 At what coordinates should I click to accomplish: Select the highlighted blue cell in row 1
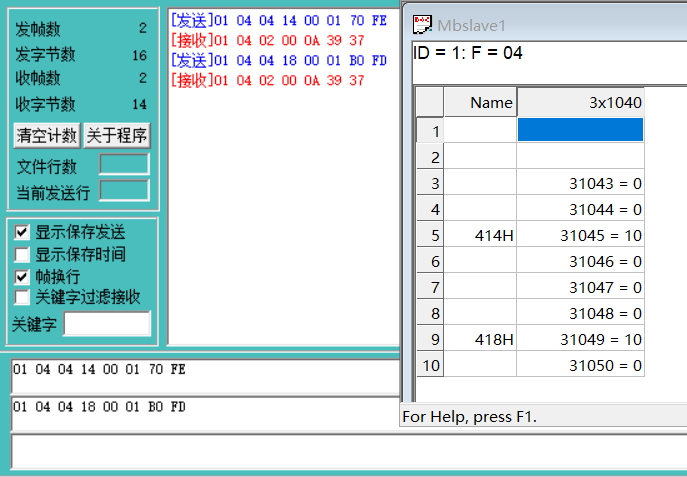pyautogui.click(x=580, y=130)
